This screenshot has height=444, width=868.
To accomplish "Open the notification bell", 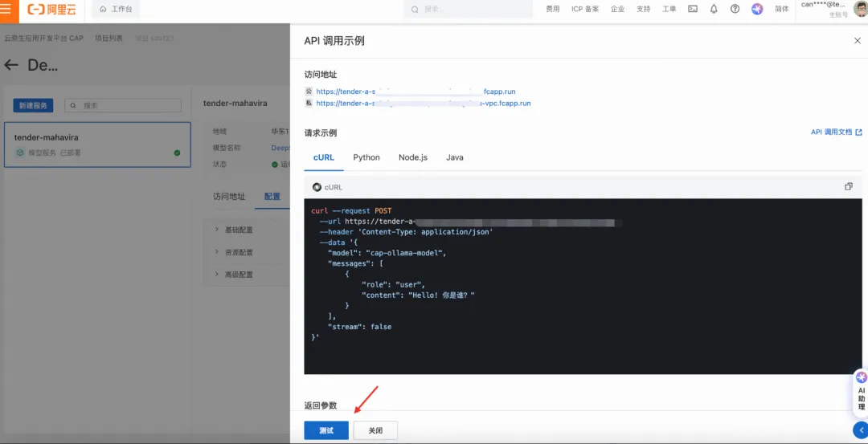I will (714, 9).
